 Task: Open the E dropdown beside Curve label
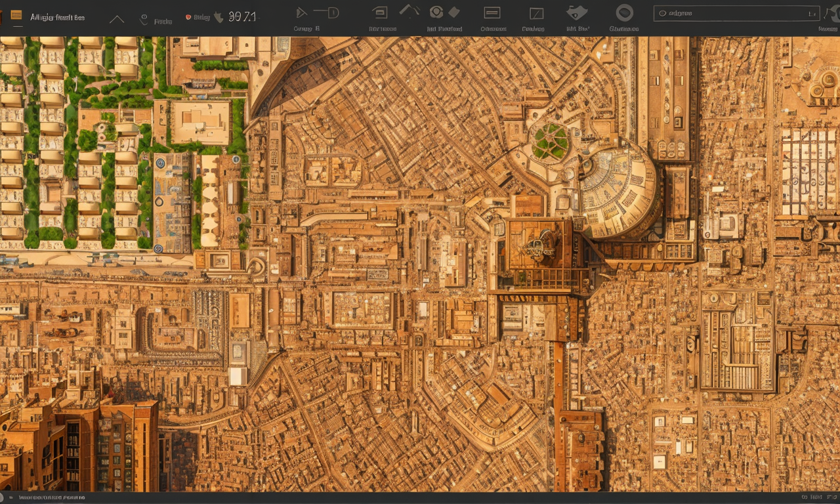[x=317, y=29]
